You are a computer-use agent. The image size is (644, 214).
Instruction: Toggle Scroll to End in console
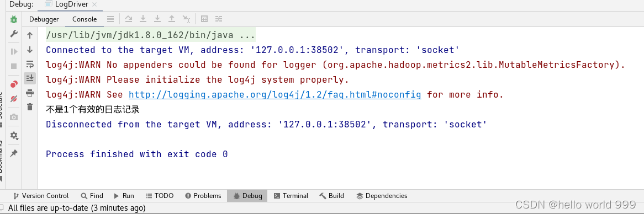point(30,78)
